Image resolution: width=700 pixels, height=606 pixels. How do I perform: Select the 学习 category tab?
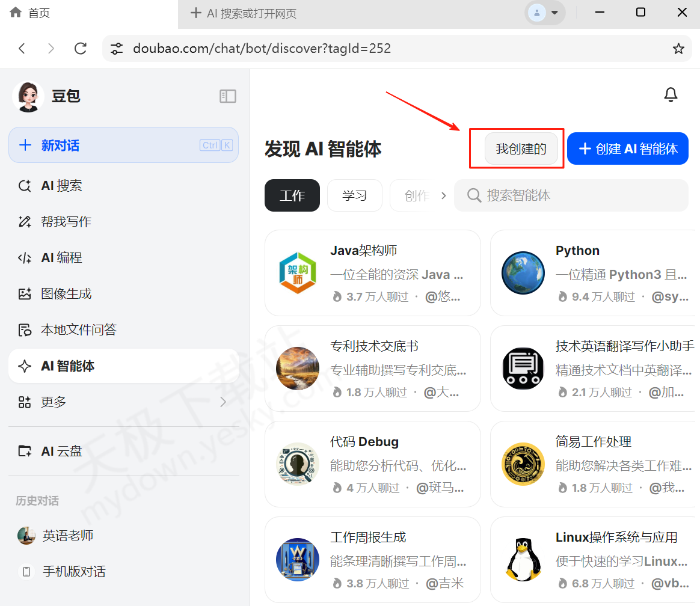pos(354,195)
